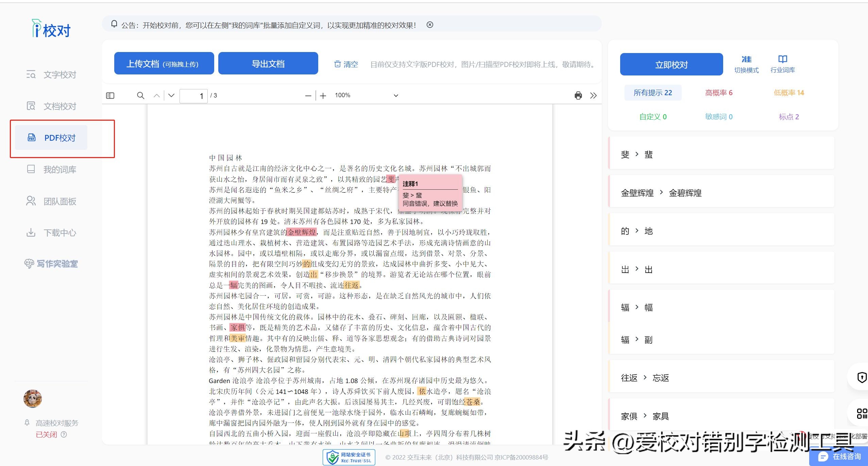Screen dimensions: 868x466
Task: Click highlighted 金壁辉煌 in the document
Action: coord(302,232)
